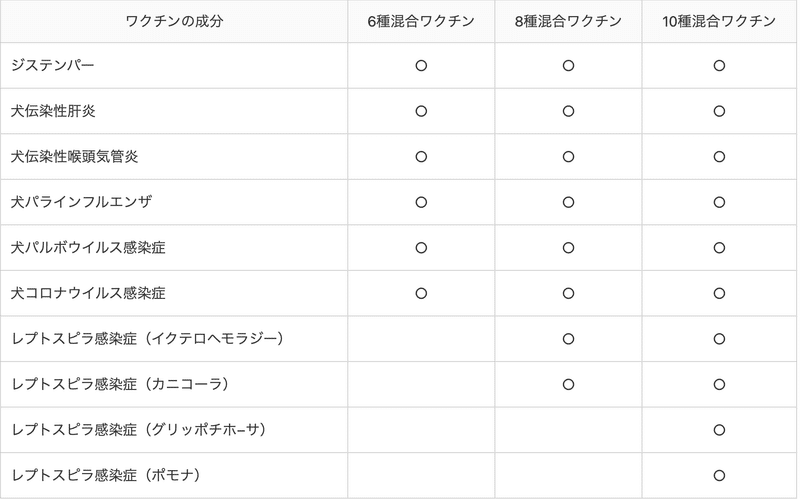800x500 pixels.
Task: Select the 6種混合ワクチン header cell
Action: coord(421,22)
